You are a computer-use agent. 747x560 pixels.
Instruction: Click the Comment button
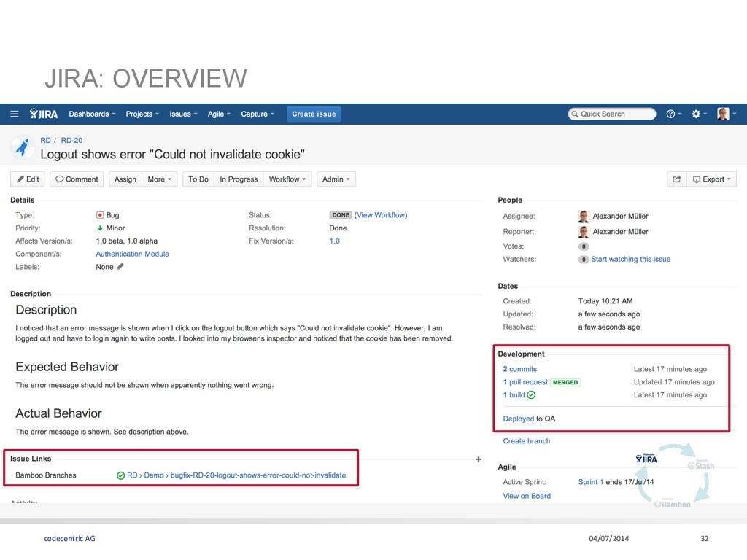[x=77, y=179]
